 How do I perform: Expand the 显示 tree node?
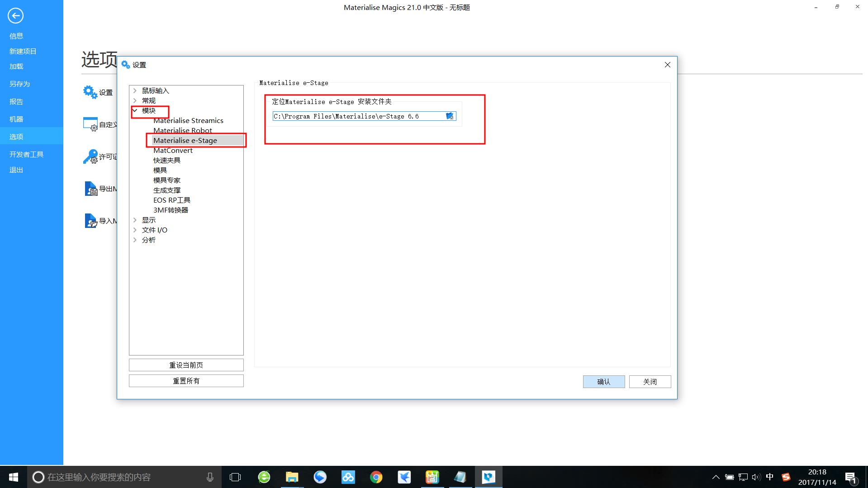pyautogui.click(x=135, y=220)
